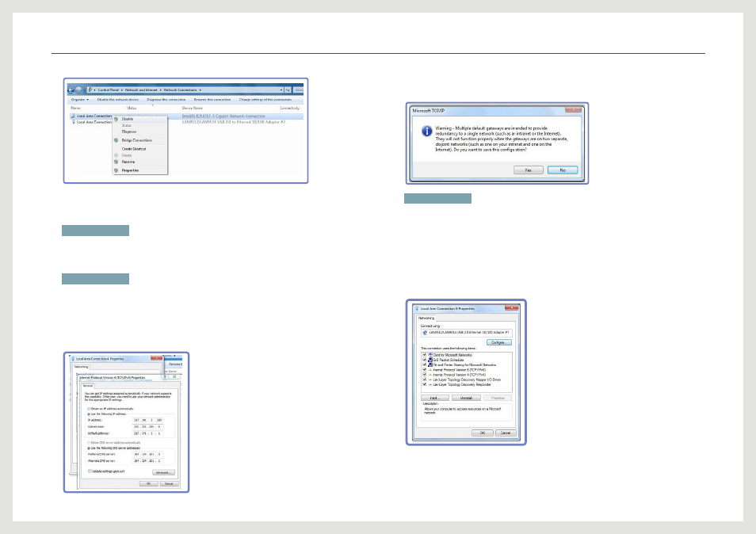The image size is (756, 534).
Task: Click the Topology Discovery Responder item icon
Action: coord(430,384)
